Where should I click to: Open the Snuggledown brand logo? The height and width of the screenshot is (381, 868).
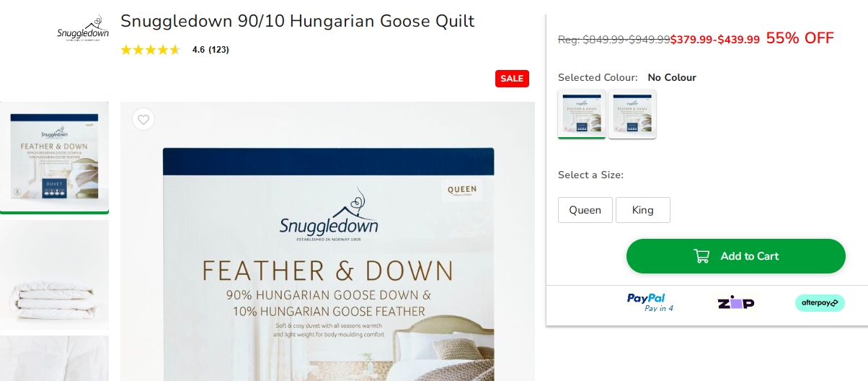[83, 30]
